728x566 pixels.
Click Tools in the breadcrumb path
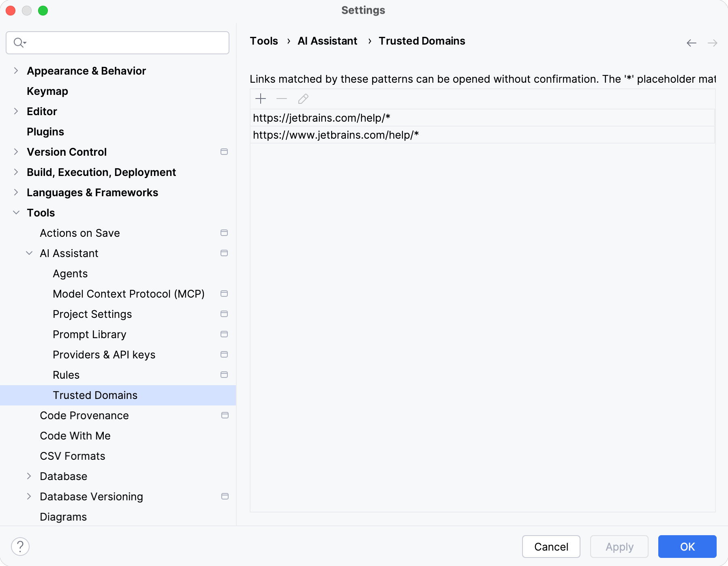click(x=263, y=41)
